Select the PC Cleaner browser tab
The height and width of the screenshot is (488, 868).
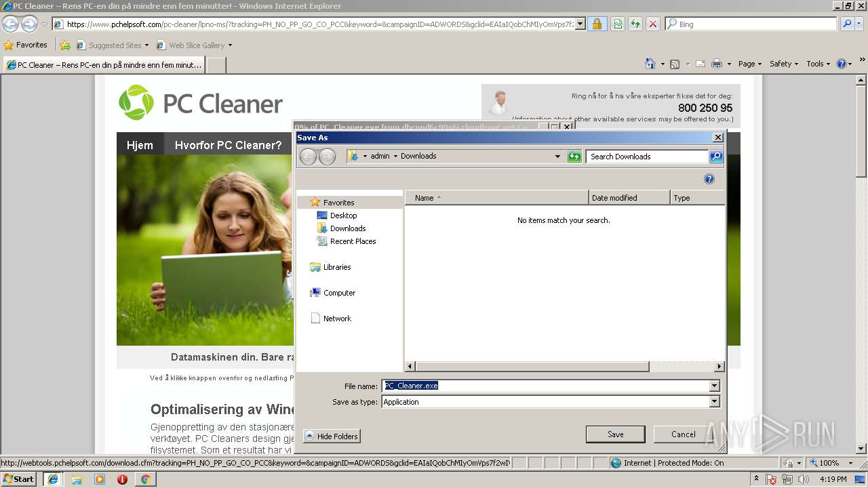pos(104,65)
